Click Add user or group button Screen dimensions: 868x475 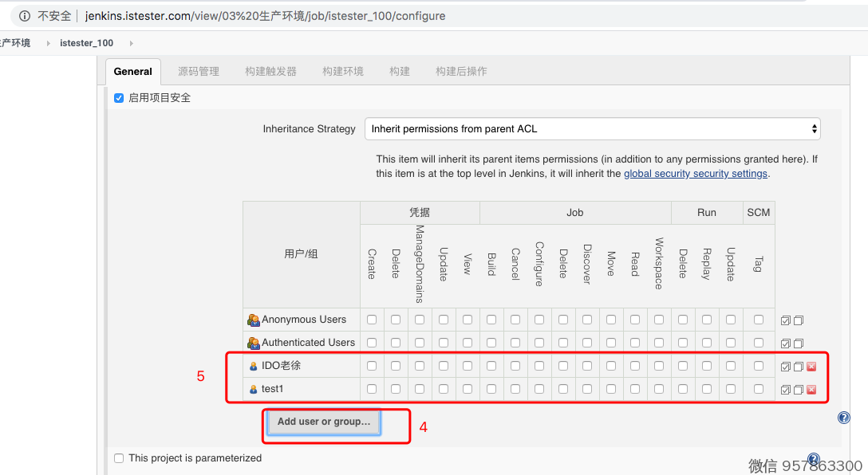(323, 422)
